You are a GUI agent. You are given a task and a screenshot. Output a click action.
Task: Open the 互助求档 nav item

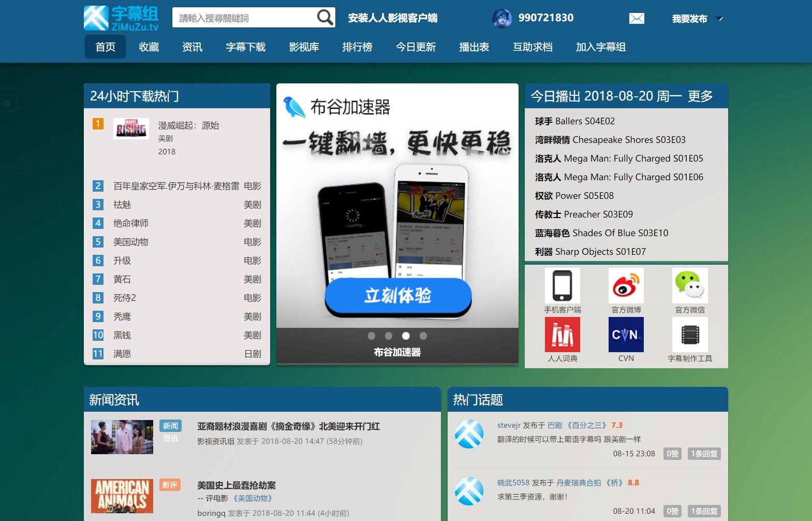tap(533, 47)
